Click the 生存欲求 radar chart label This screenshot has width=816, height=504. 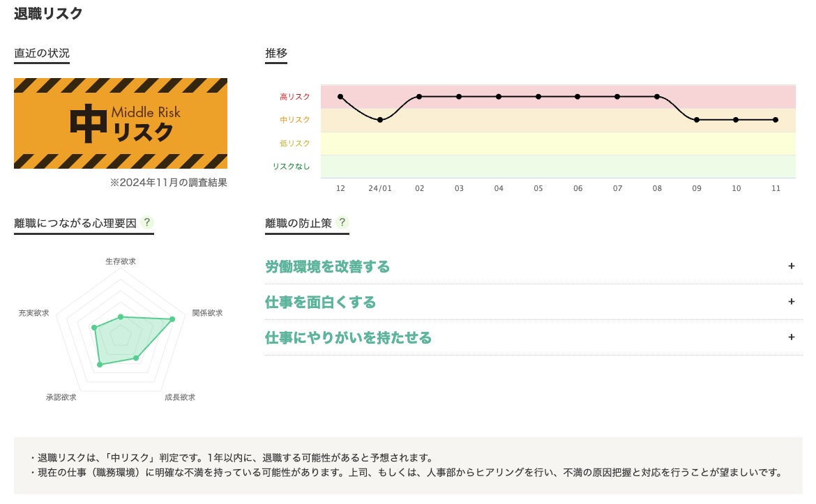pyautogui.click(x=121, y=261)
